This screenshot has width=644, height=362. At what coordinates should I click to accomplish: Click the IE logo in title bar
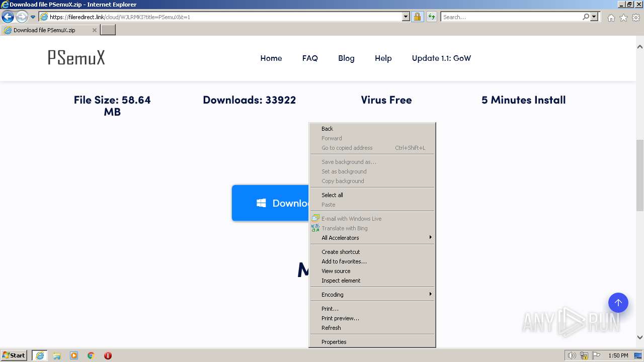(x=5, y=5)
